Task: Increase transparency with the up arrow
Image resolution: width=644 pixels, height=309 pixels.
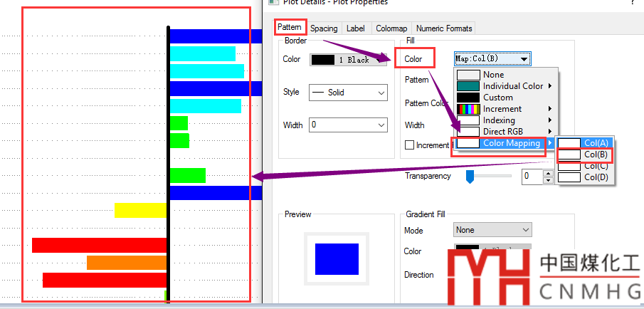Action: [548, 172]
